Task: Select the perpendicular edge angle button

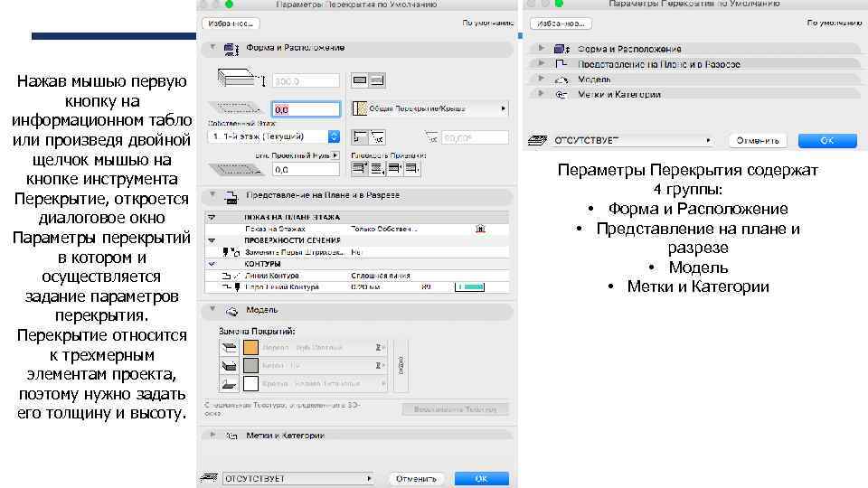Action: 361,137
